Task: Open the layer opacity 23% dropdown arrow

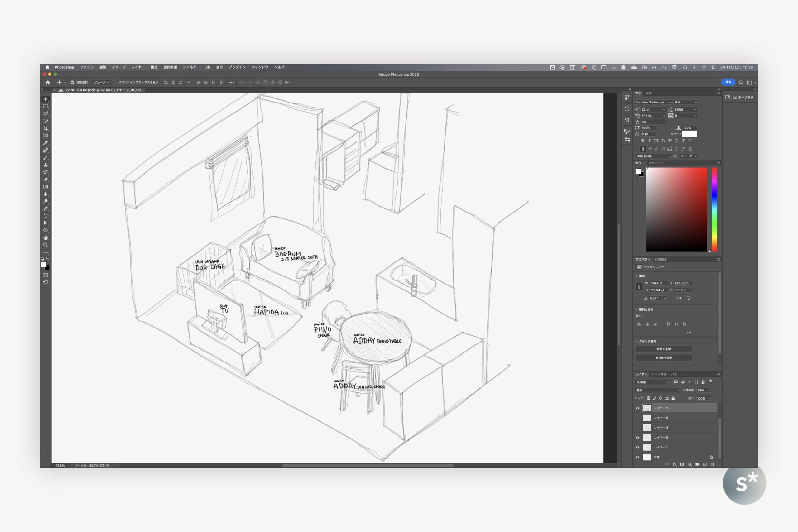Action: coord(709,390)
